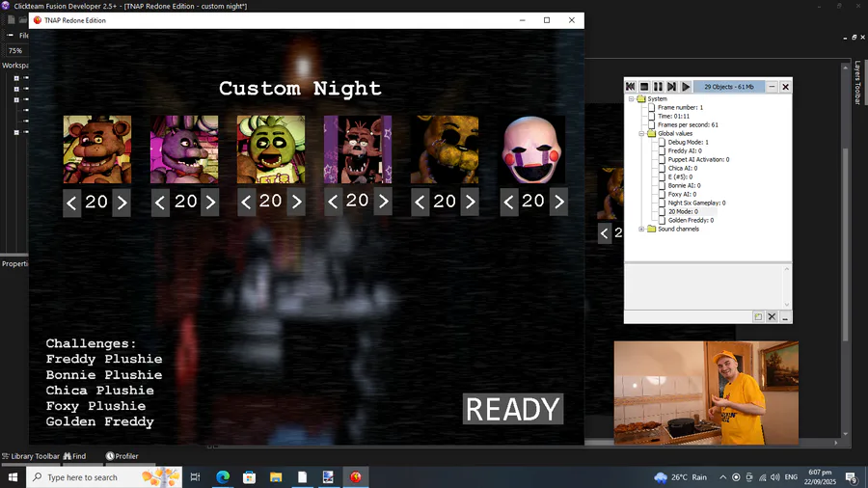Screen dimensions: 868x488
Task: Click the READY button
Action: [513, 410]
